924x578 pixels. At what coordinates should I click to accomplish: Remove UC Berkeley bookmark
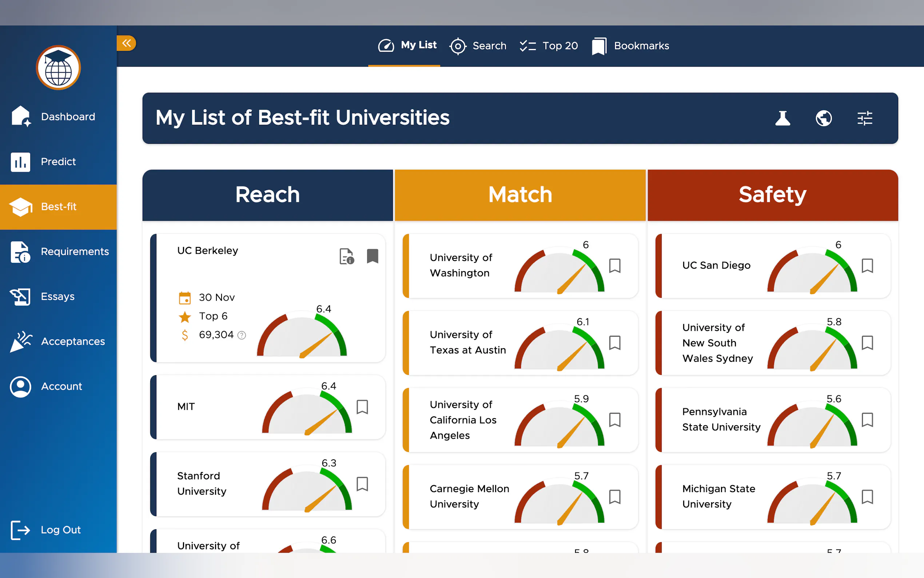373,256
